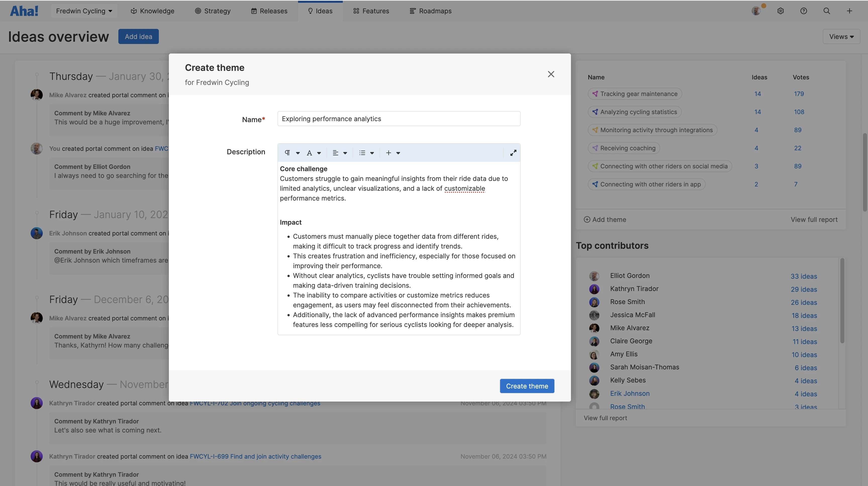This screenshot has width=868, height=486.
Task: Click the search magnifier icon
Action: coord(827,11)
